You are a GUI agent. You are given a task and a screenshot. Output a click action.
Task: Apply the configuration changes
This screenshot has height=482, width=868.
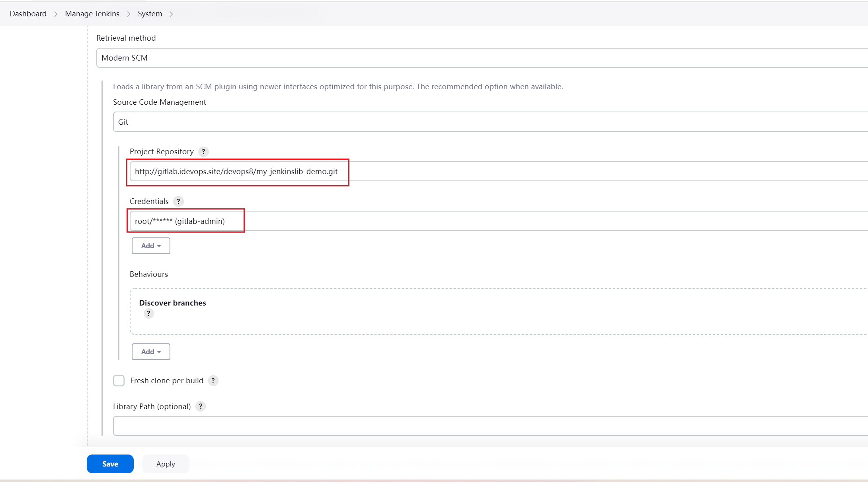tap(166, 464)
